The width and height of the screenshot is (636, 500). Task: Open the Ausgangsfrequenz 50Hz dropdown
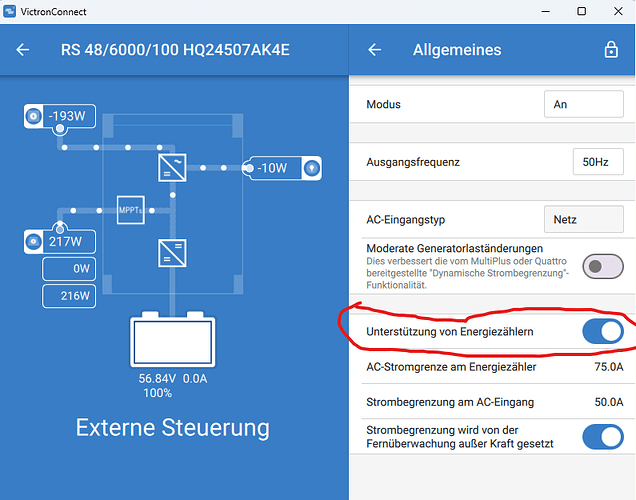point(598,162)
